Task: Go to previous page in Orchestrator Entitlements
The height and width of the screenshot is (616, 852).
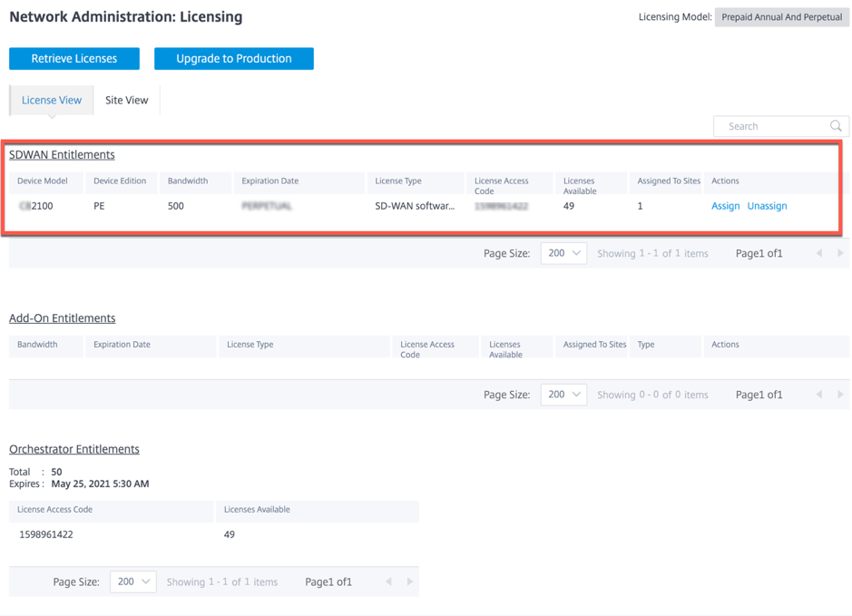Action: click(388, 582)
